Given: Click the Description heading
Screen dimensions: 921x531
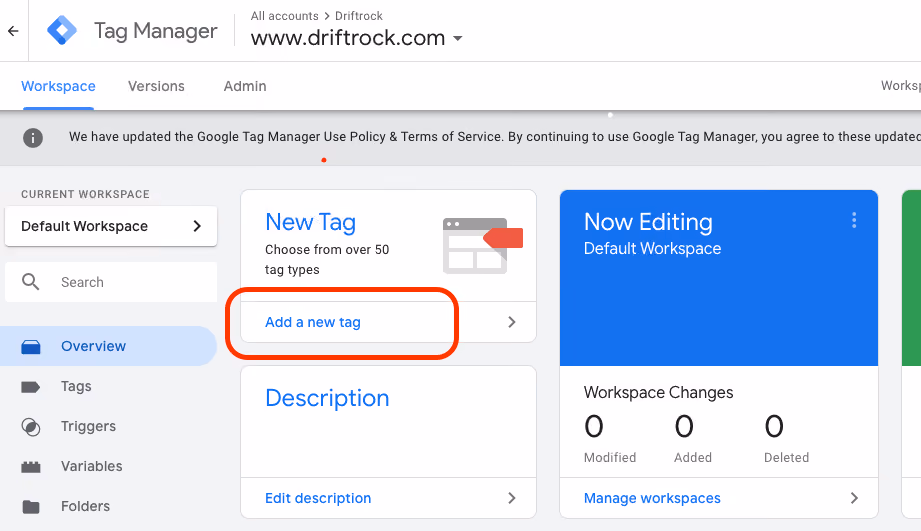Looking at the screenshot, I should (327, 399).
